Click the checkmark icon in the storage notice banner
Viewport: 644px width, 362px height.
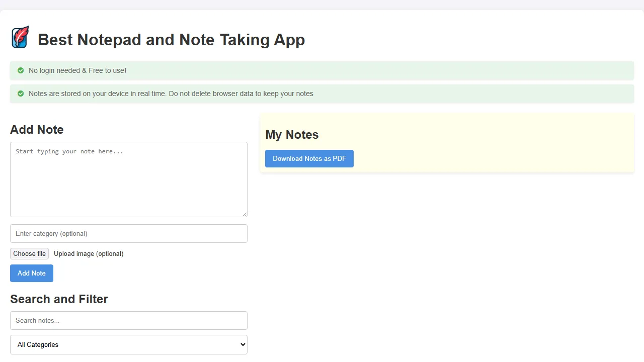pyautogui.click(x=21, y=94)
